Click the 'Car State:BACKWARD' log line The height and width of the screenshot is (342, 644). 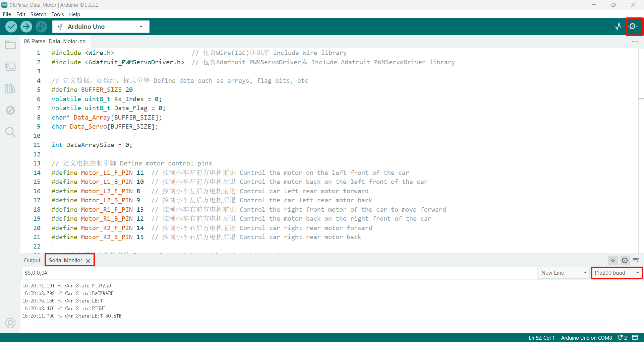[x=68, y=293]
